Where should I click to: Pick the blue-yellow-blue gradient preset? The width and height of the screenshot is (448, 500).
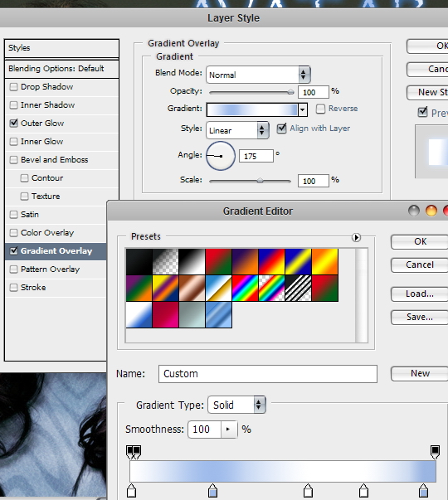click(x=298, y=262)
